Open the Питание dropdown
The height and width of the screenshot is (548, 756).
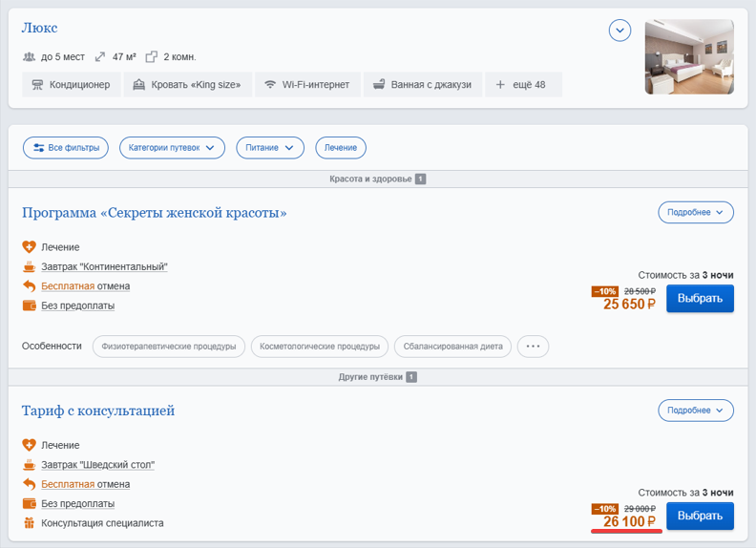[x=270, y=148]
